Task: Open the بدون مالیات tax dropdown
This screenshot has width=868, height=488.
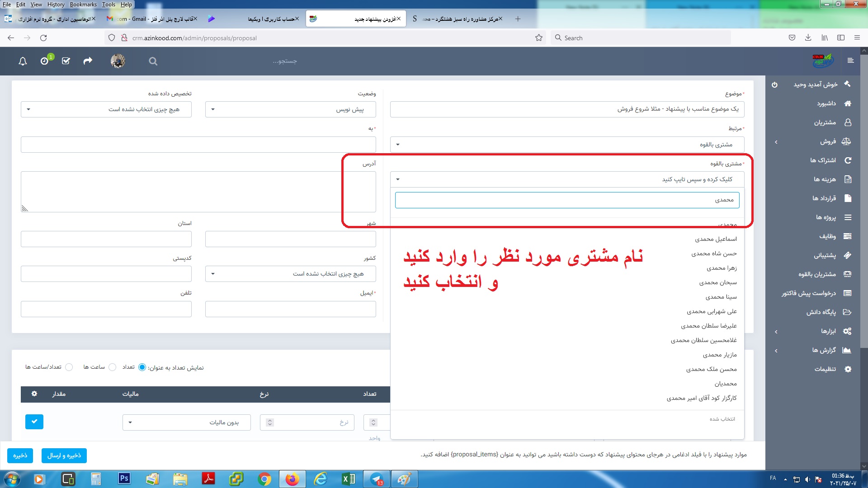Action: point(187,422)
